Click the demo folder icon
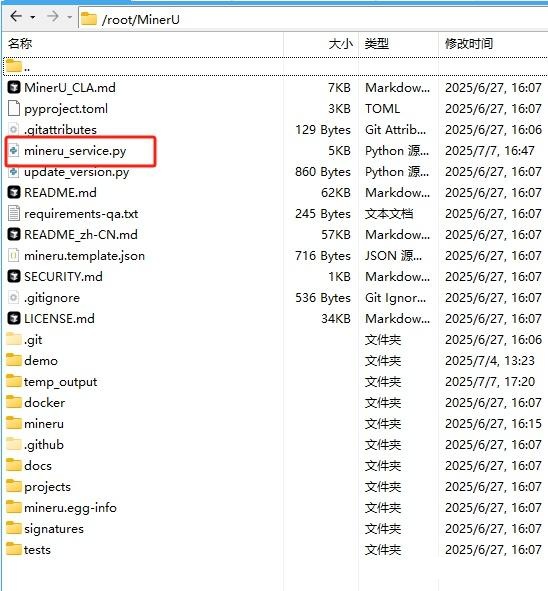 tap(14, 360)
